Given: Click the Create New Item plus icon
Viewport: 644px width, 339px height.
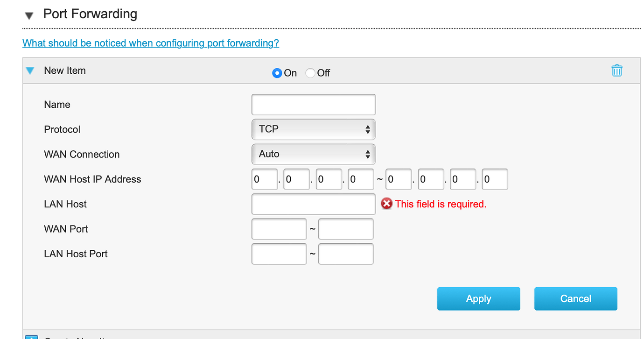Looking at the screenshot, I should (x=31, y=337).
